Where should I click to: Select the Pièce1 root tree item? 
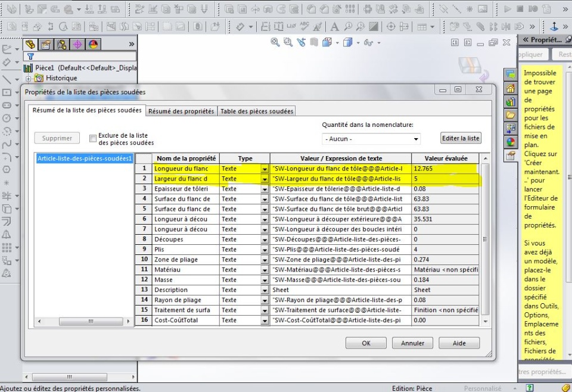point(80,68)
